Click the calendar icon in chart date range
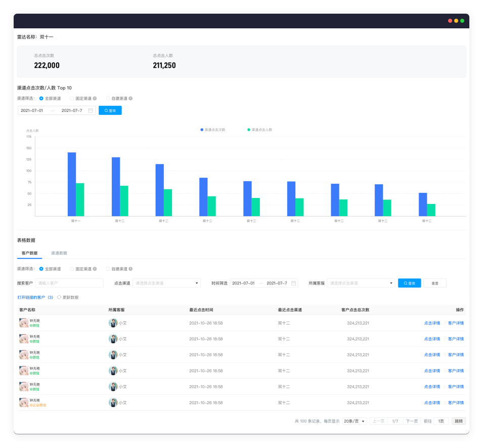 [x=91, y=110]
